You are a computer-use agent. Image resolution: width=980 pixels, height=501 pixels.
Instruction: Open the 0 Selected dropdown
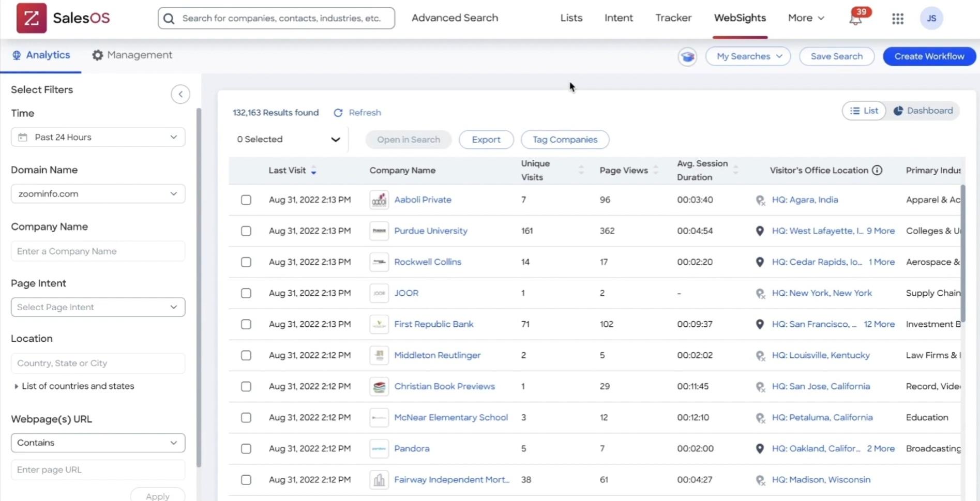click(x=289, y=139)
